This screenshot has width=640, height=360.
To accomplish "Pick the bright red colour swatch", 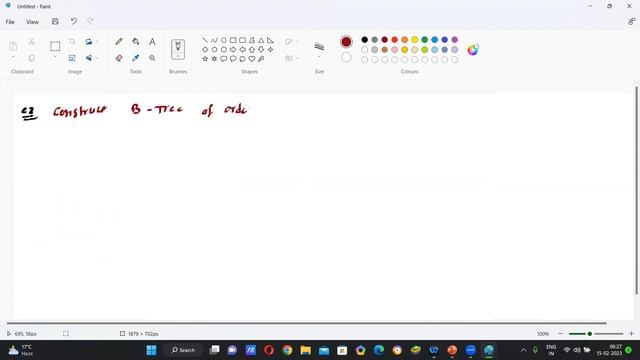I will coord(395,40).
